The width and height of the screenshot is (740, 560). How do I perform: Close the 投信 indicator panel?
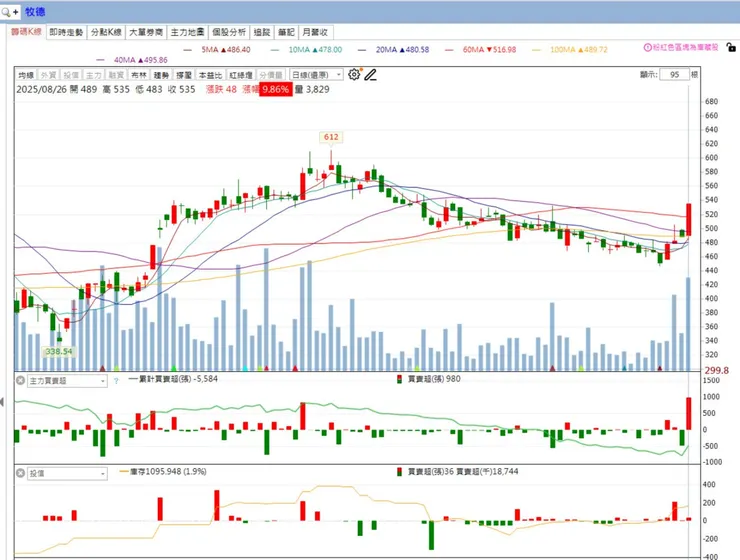click(20, 473)
